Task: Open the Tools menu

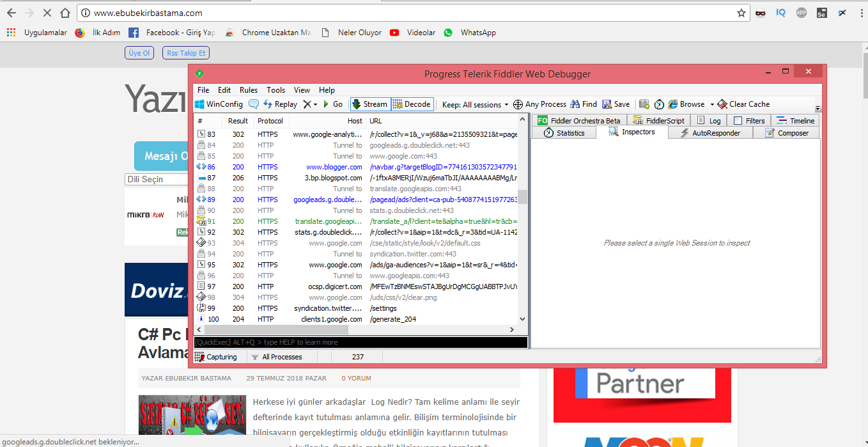Action: (x=276, y=90)
